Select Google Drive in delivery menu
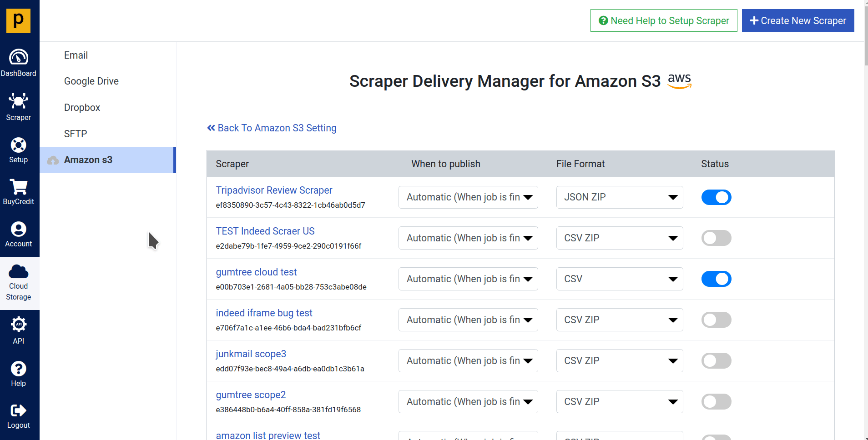868x440 pixels. (x=91, y=81)
